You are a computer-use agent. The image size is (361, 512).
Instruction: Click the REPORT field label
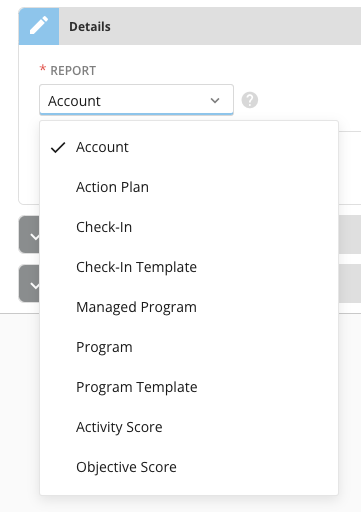(x=73, y=71)
